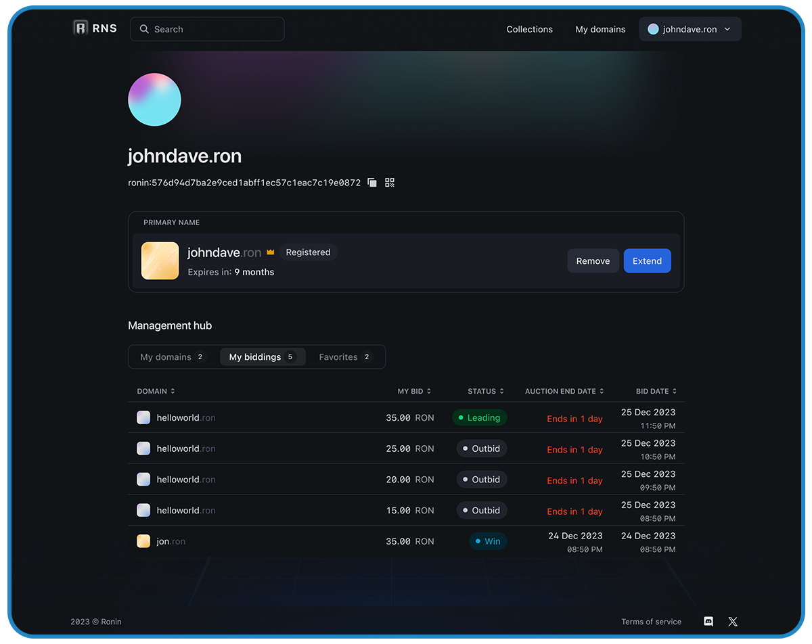This screenshot has height=644, width=812.
Task: Click the crown icon next to johndave.ron
Action: click(x=270, y=252)
